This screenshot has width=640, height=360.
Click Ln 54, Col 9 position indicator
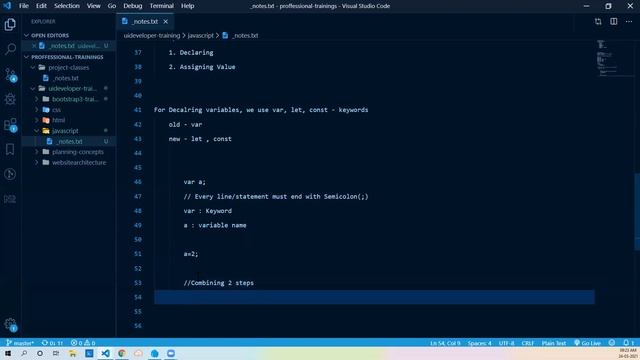(445, 343)
